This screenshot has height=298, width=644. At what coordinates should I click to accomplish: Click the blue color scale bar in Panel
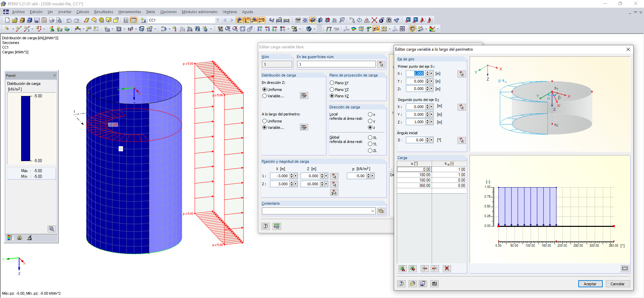click(26, 129)
